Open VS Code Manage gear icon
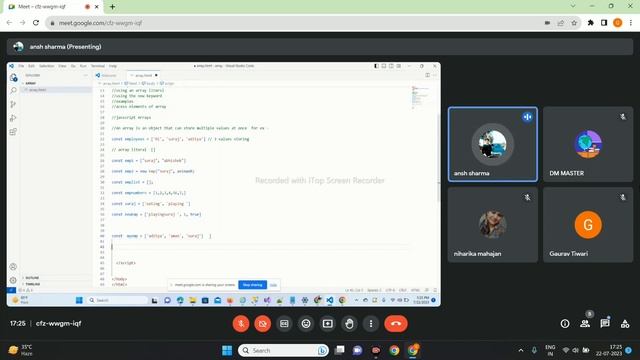 coord(13,280)
